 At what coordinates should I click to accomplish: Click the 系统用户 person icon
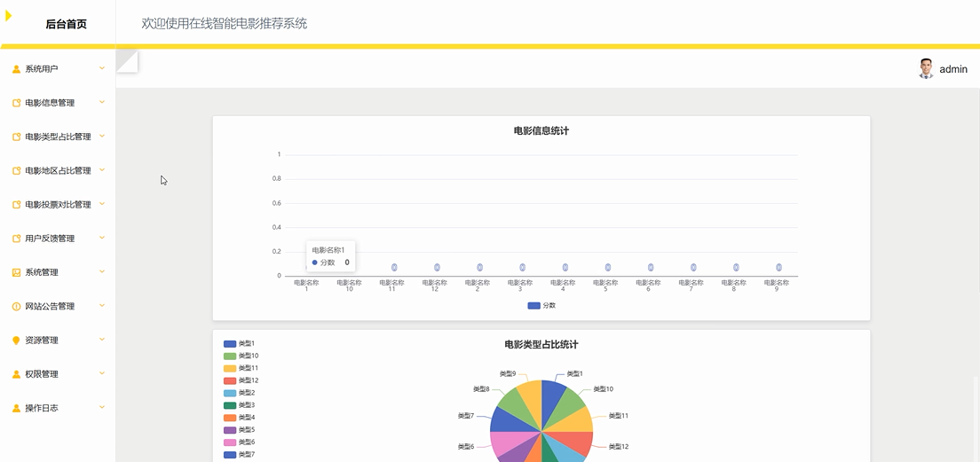point(16,69)
